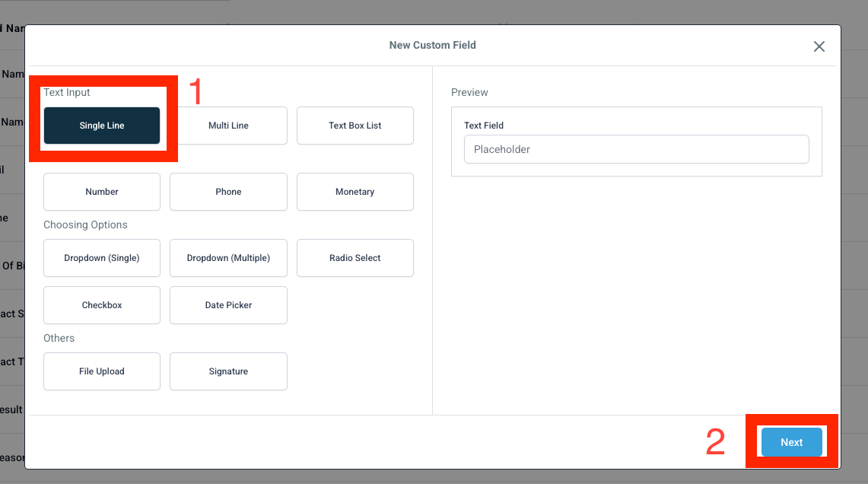Click the Choosing Options section heading
868x484 pixels.
[85, 224]
